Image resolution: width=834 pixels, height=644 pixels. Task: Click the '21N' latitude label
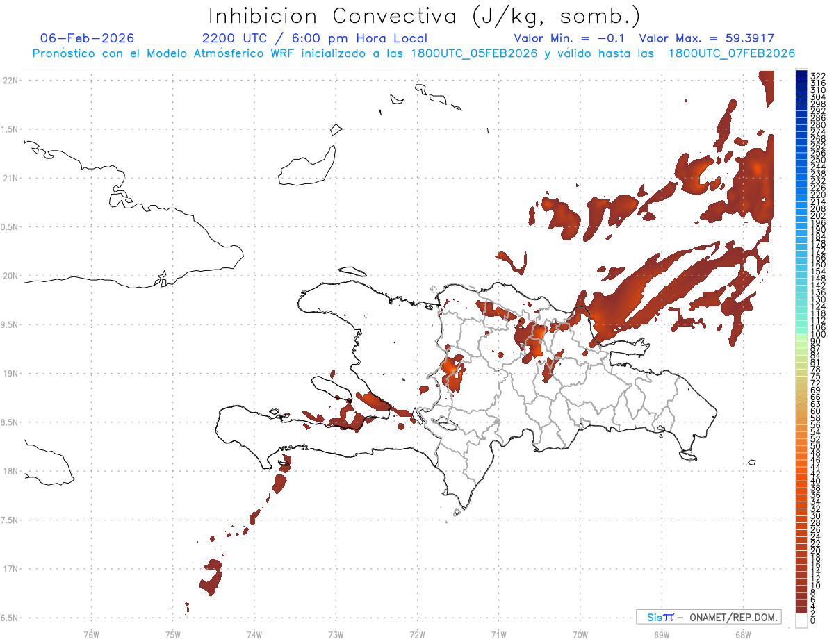coord(10,178)
